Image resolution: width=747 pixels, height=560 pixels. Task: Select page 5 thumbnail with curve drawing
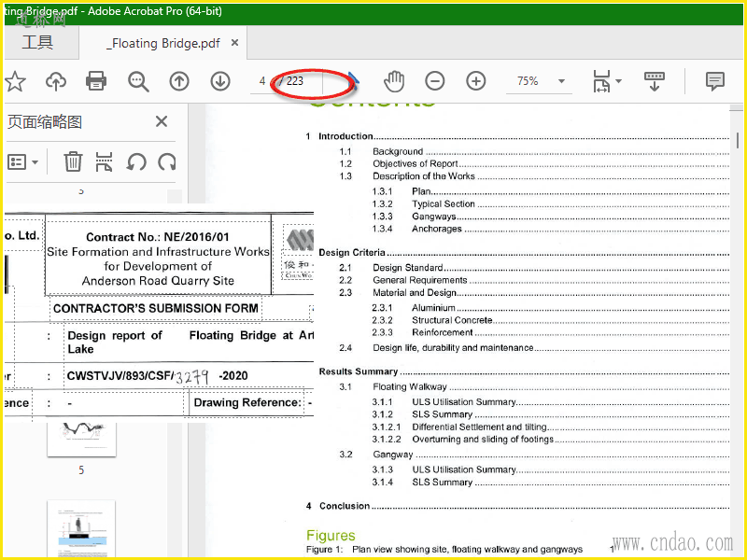tap(81, 439)
